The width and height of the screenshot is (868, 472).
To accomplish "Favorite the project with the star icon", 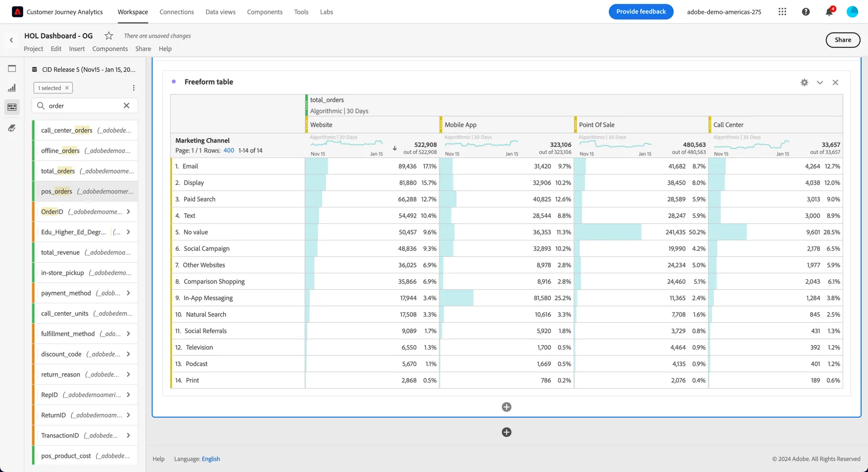I will pos(109,35).
